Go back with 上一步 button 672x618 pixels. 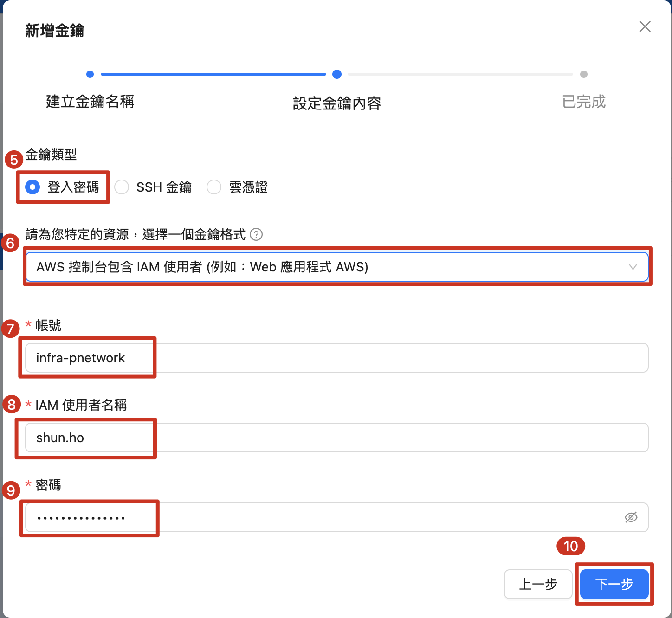pos(538,584)
